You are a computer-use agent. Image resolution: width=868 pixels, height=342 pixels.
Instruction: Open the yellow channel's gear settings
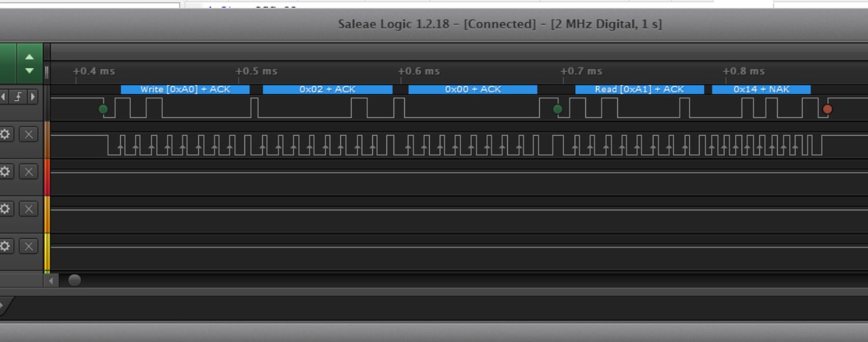(x=6, y=245)
